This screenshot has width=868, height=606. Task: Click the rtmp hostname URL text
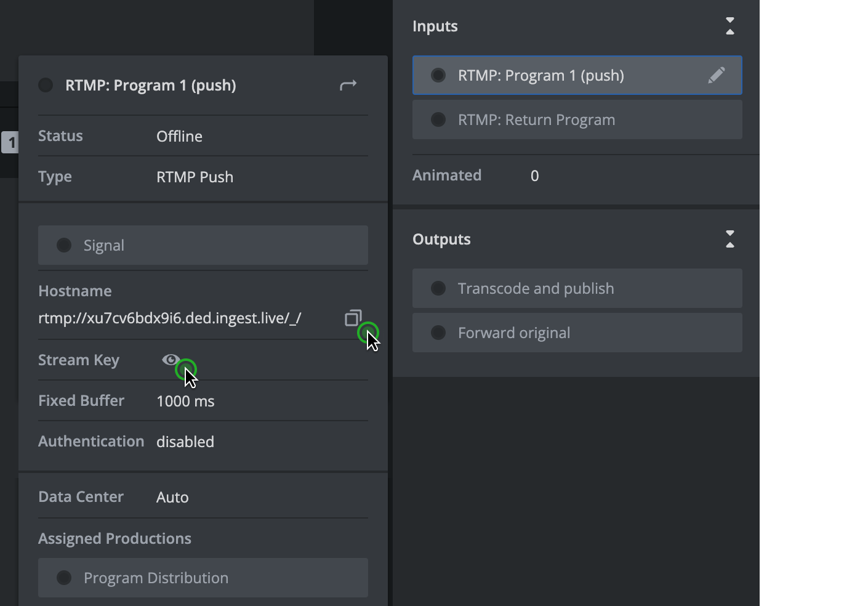click(x=169, y=318)
